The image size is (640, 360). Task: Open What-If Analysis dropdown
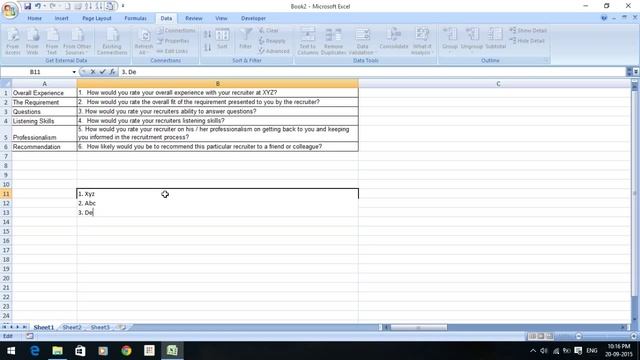tap(421, 41)
